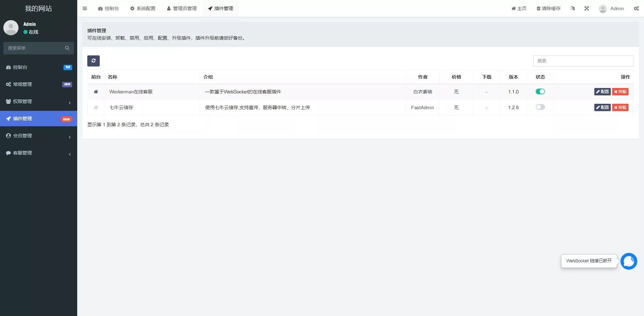Expand the 客服管理 sidebar menu
This screenshot has height=316, width=644.
tap(38, 153)
